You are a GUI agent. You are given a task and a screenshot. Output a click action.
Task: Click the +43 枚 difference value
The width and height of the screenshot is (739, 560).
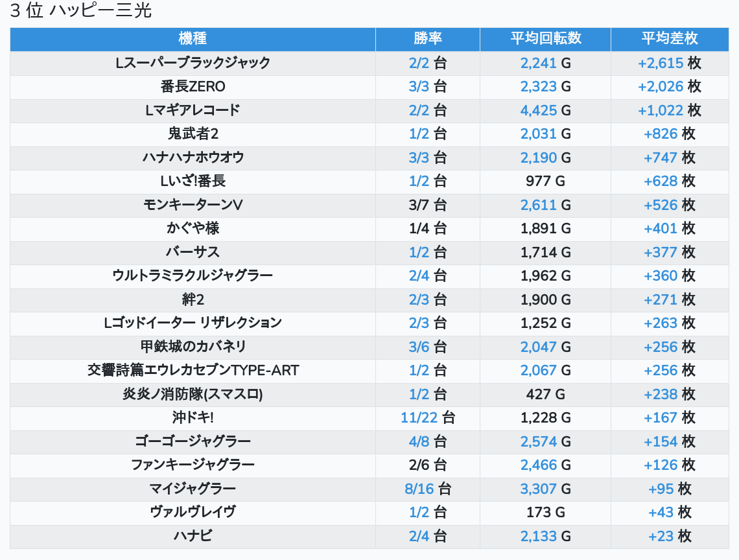[x=669, y=513]
